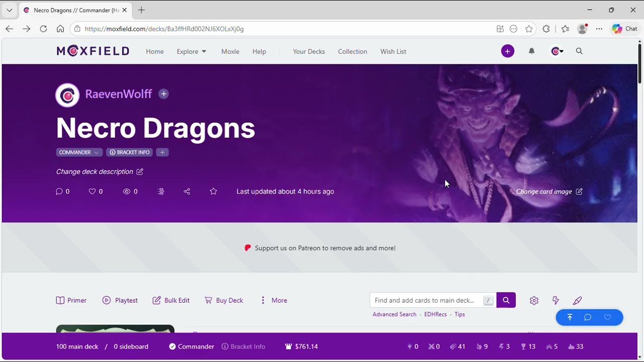Screen dimensions: 644x362
Task: Click the RaevenWolff avatar image
Action: coord(67,95)
